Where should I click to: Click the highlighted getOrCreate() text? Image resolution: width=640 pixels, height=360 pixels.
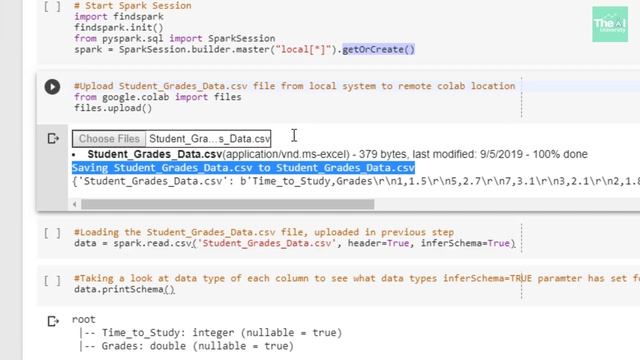(378, 49)
